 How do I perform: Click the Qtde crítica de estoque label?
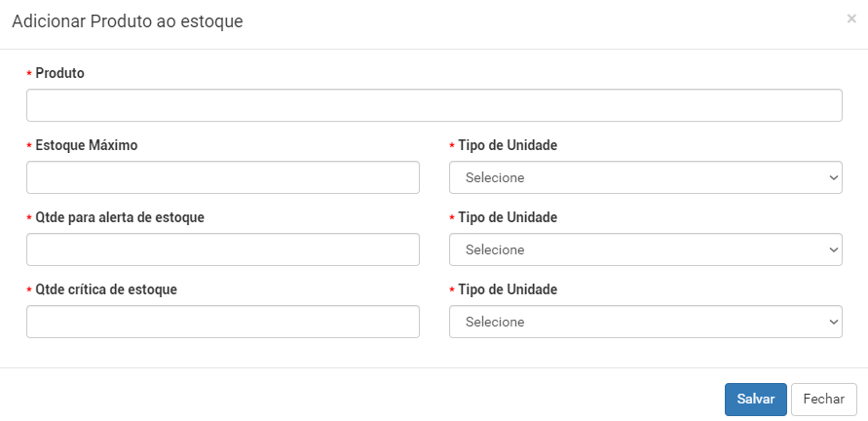(106, 289)
